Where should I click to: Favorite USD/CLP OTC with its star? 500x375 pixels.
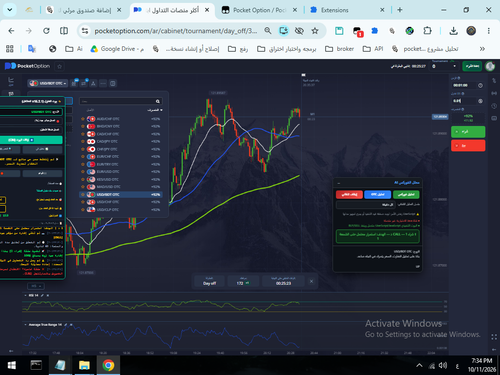click(x=83, y=210)
